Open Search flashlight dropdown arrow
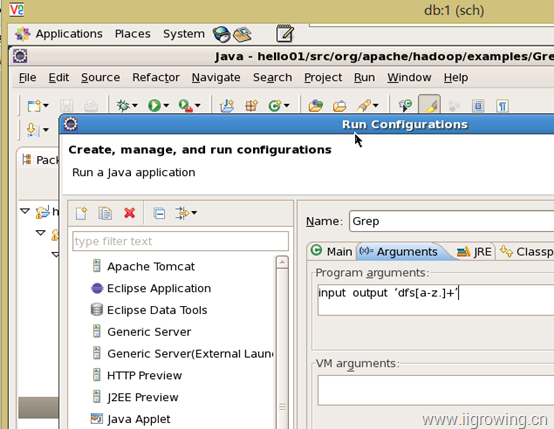Image resolution: width=554 pixels, height=429 pixels. pos(376,105)
